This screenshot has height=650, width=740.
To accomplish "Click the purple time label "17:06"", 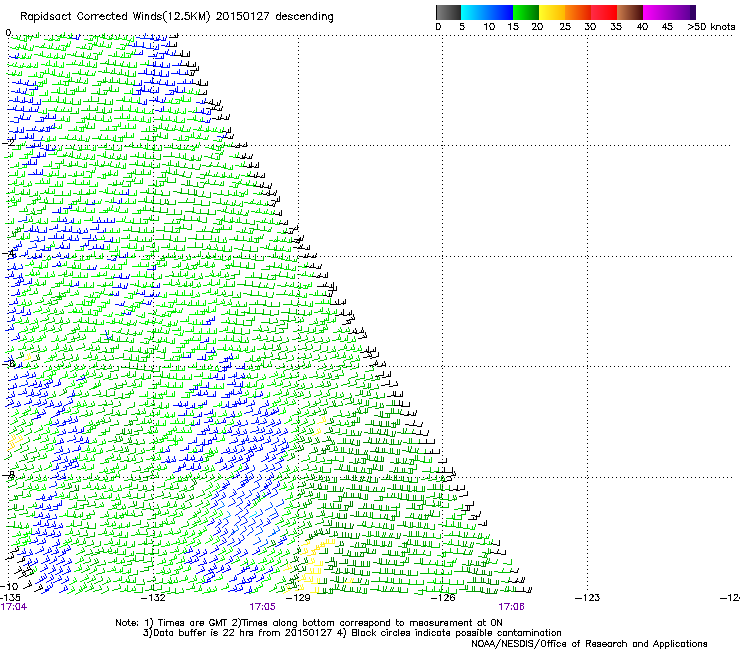I will tap(512, 607).
